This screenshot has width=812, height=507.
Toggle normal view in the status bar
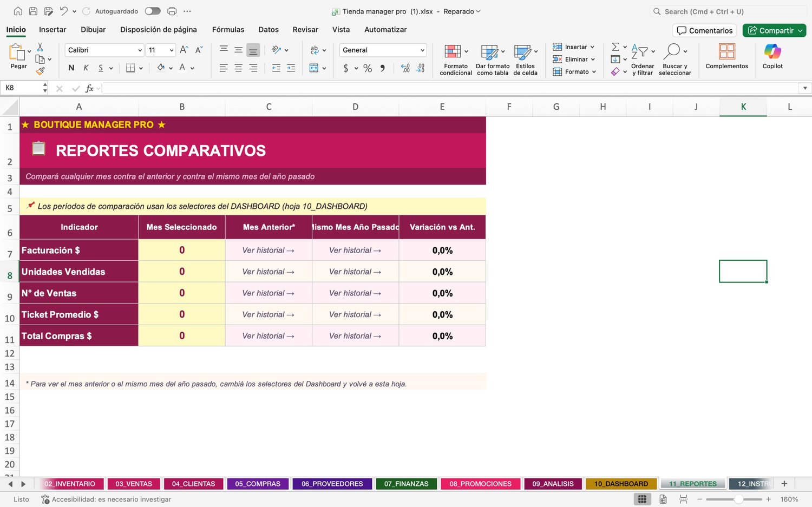[642, 499]
